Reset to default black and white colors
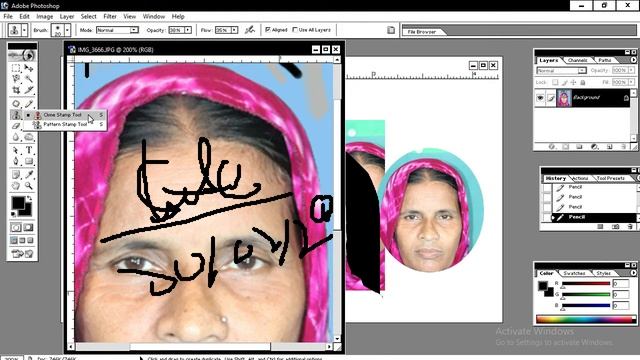 pos(13,213)
